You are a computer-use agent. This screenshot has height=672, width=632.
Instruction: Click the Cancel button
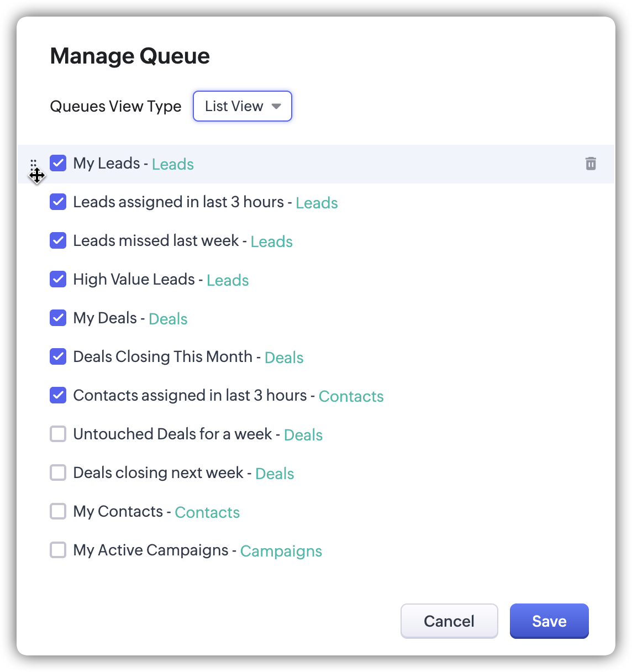[449, 621]
